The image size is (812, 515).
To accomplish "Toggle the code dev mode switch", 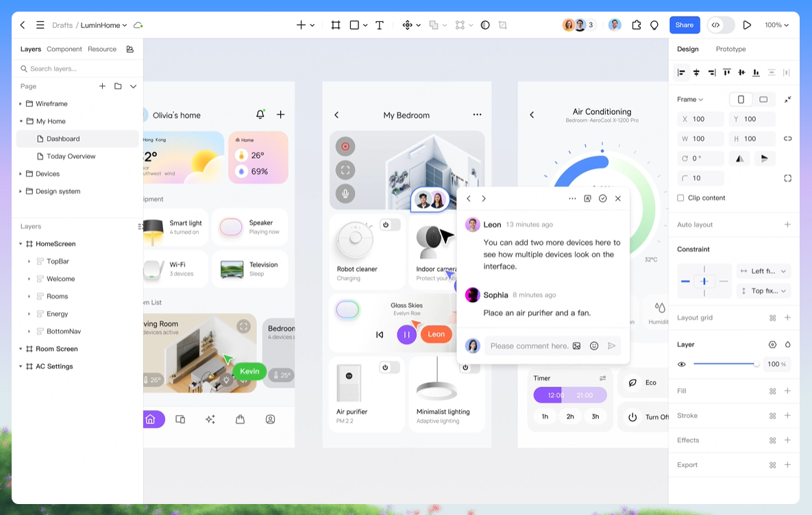I will (x=721, y=25).
